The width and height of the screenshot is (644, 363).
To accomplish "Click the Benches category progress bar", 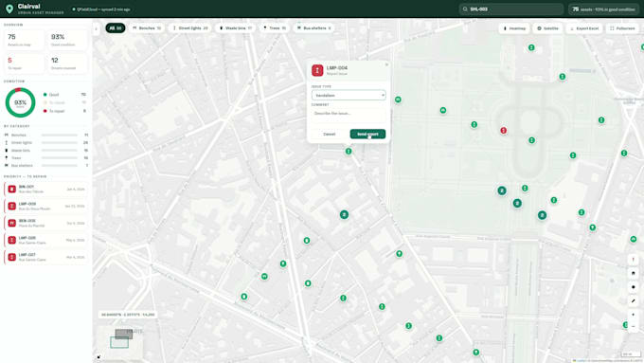I will click(x=59, y=135).
